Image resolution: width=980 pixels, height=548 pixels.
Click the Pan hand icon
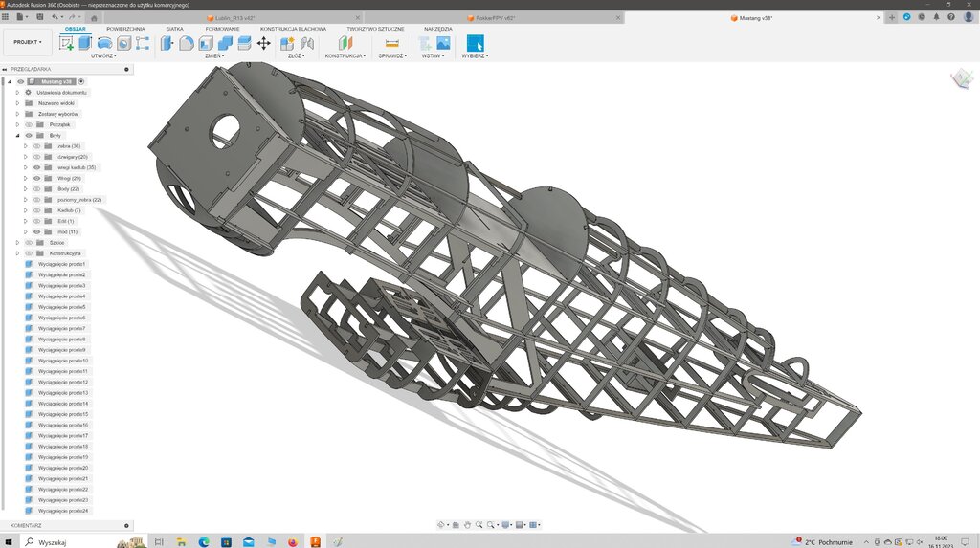467,525
